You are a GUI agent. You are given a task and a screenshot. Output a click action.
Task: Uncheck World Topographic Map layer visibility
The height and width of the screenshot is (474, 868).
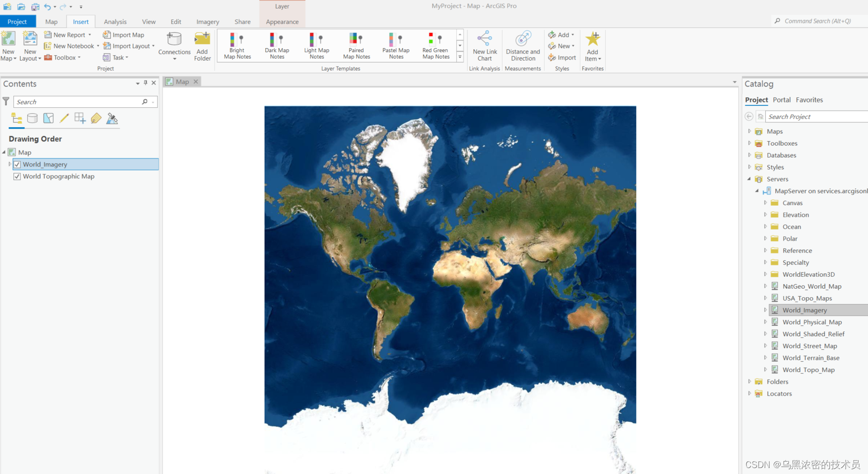point(17,176)
